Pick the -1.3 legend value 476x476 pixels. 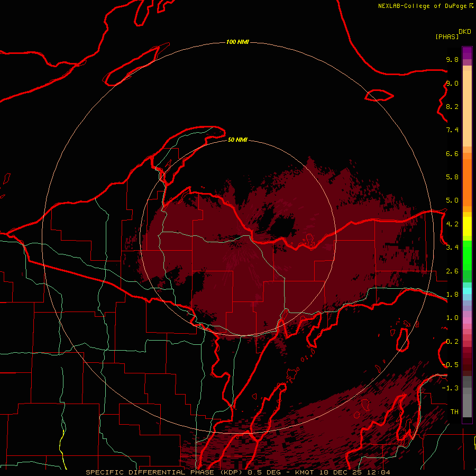tap(450, 388)
